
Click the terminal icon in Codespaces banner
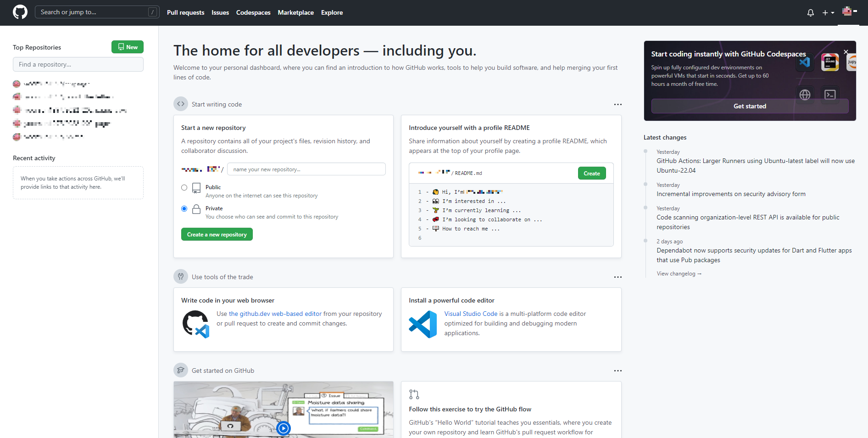click(x=830, y=95)
